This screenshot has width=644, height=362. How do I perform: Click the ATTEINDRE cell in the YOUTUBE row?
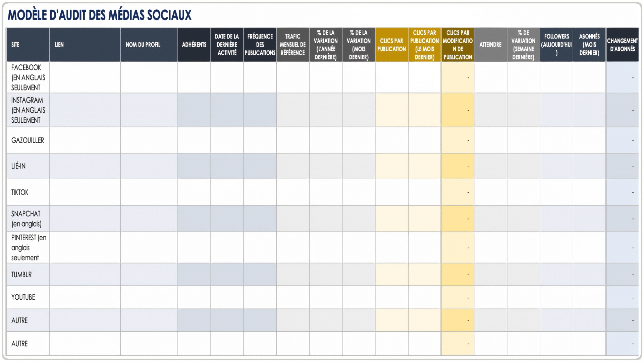pyautogui.click(x=490, y=297)
